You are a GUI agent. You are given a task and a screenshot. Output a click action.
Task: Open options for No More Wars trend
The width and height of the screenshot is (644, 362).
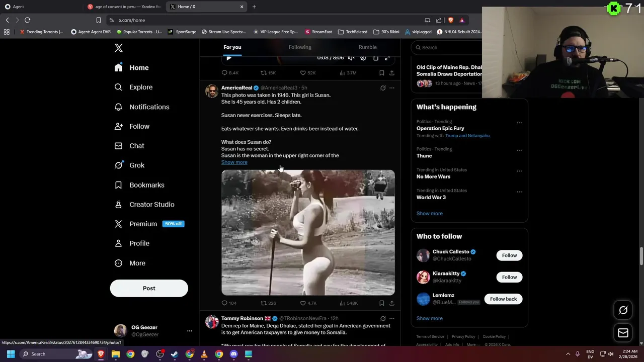coord(519,171)
